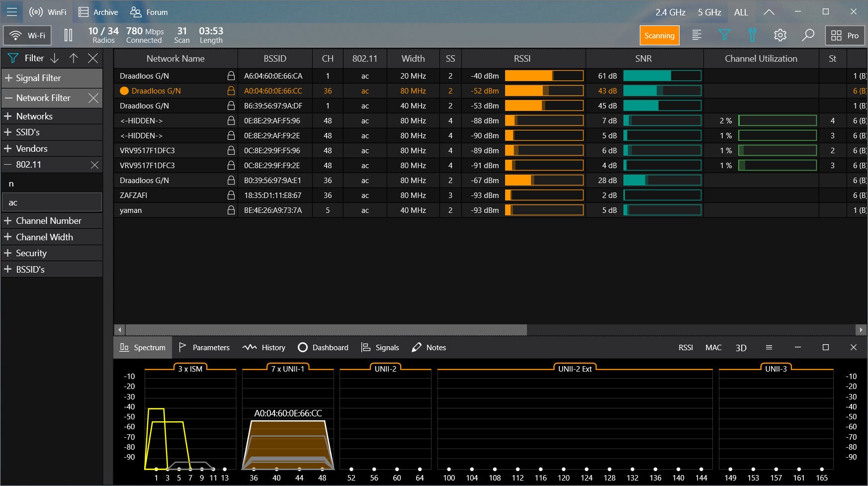
Task: Click the orange Scanning button
Action: pos(659,35)
